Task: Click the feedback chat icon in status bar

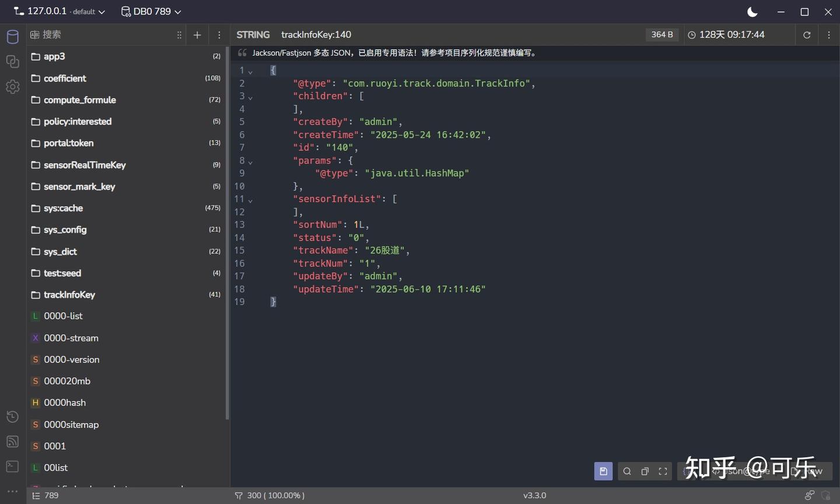Action: (x=809, y=495)
